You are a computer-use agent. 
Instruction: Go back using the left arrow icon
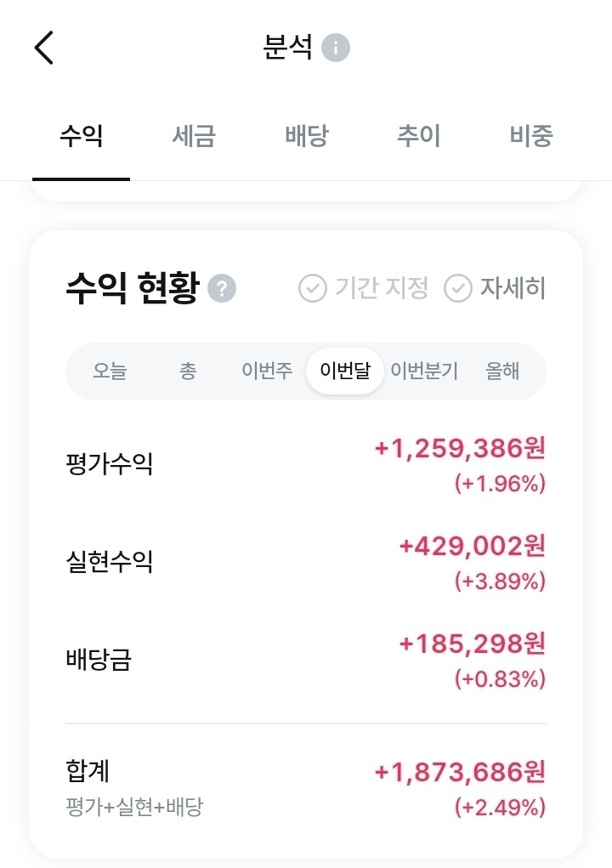pyautogui.click(x=43, y=48)
